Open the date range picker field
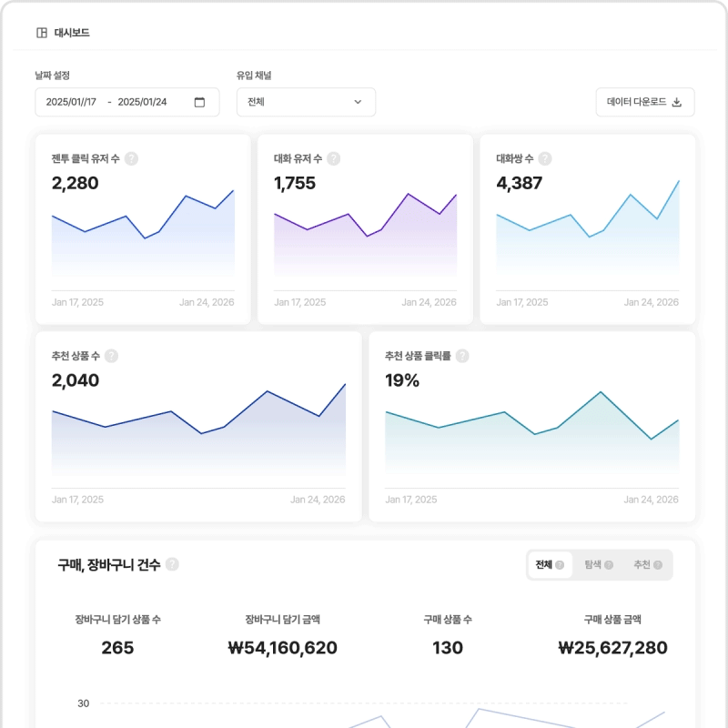This screenshot has height=728, width=728. [x=127, y=102]
